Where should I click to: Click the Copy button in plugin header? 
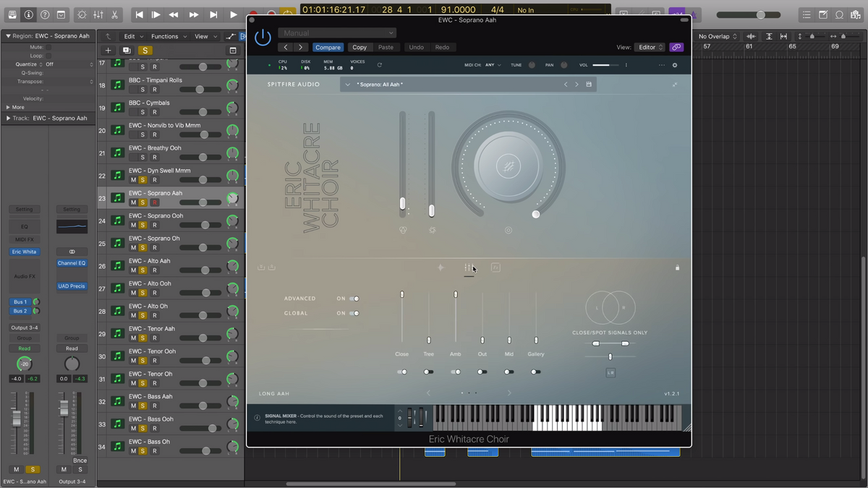click(x=359, y=48)
